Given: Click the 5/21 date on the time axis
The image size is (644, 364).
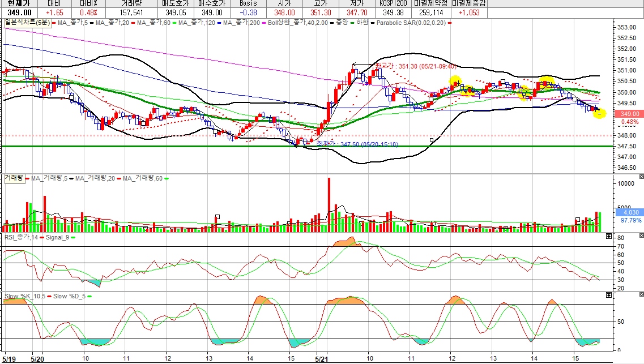Looking at the screenshot, I should tap(322, 359).
